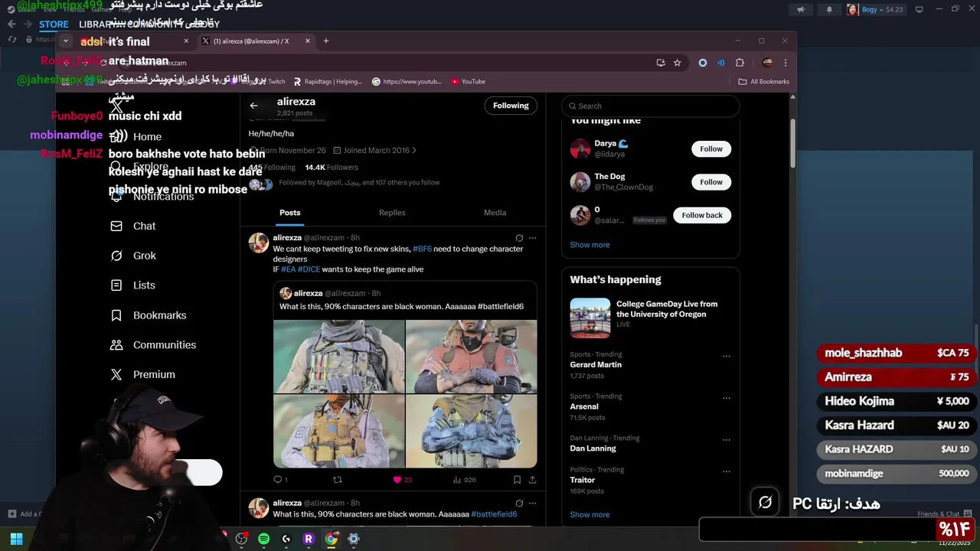Open Bookmarks in the X sidebar
This screenshot has height=551, width=980.
(149, 315)
